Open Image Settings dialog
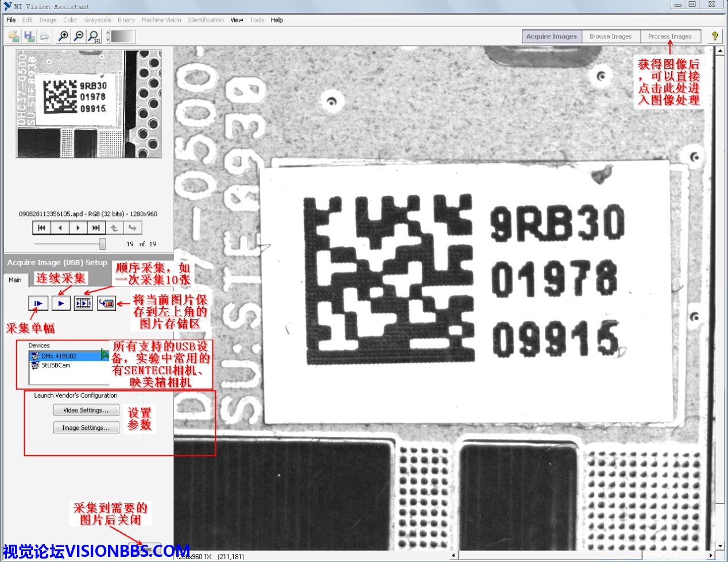Image resolution: width=728 pixels, height=562 pixels. [86, 428]
